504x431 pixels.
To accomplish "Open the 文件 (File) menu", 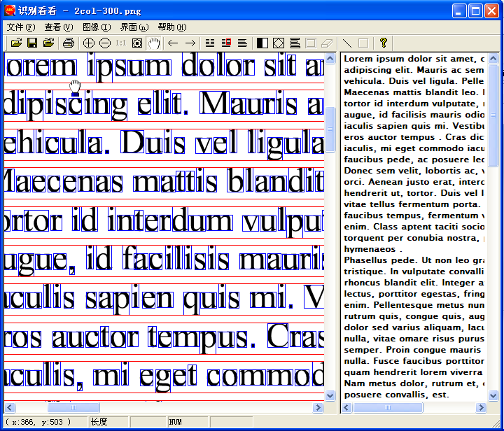I will point(20,27).
